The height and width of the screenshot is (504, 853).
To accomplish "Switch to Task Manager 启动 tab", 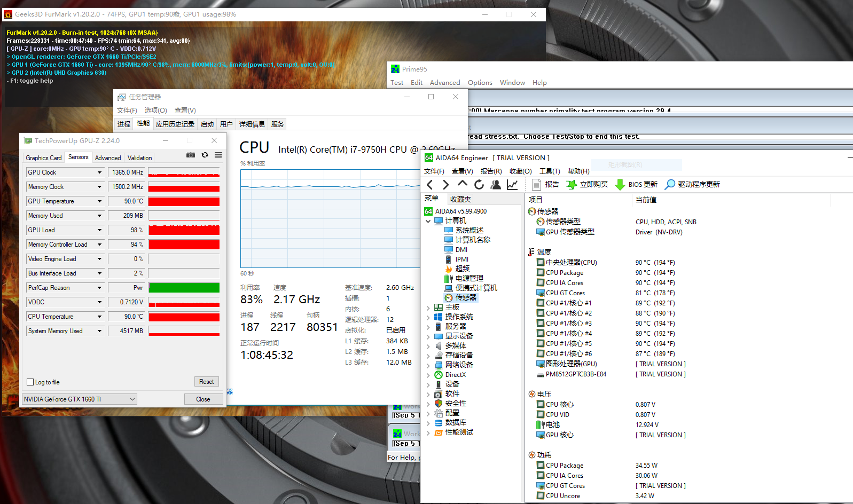I will pos(207,124).
